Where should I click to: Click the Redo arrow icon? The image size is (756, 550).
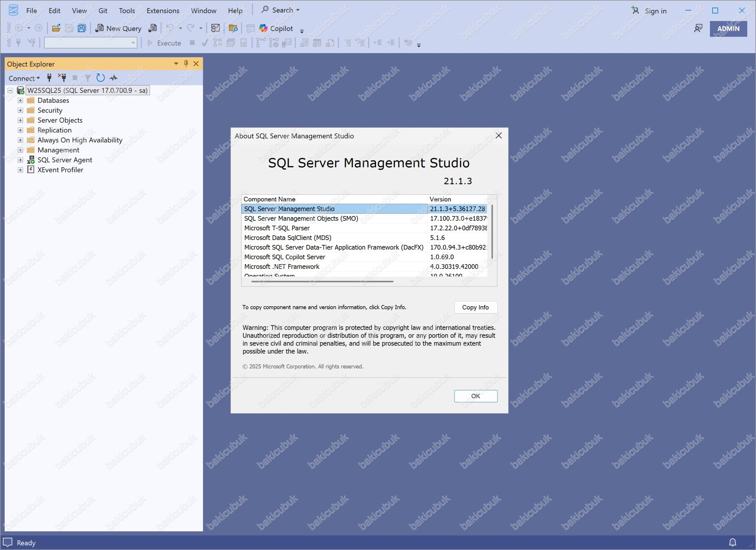tap(191, 28)
